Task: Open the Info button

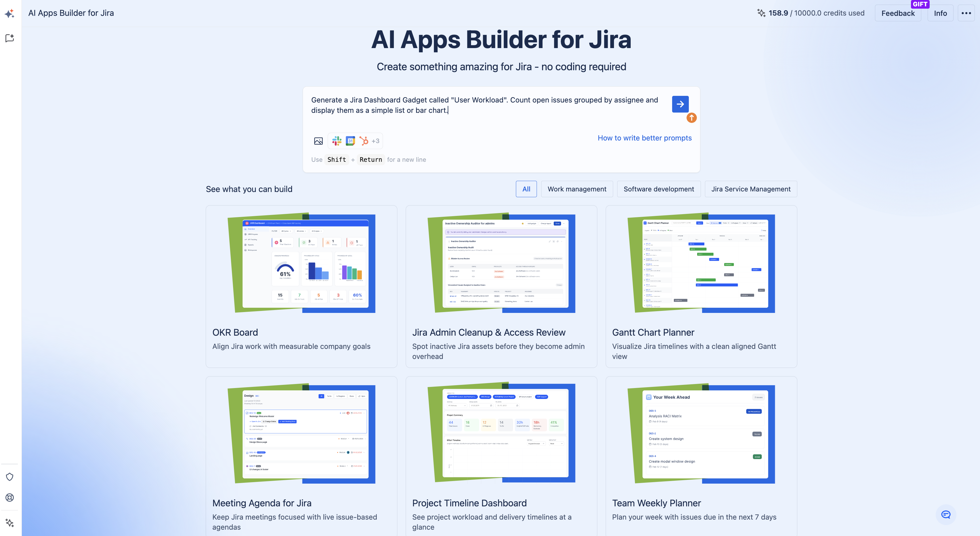Action: pos(940,13)
